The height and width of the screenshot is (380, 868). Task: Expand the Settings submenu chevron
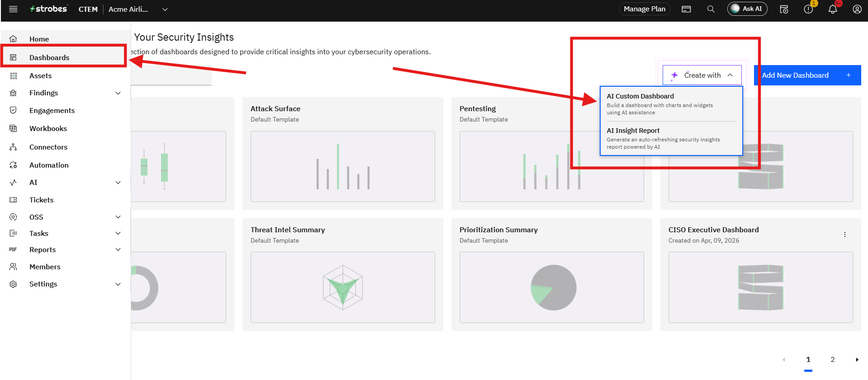(x=118, y=284)
